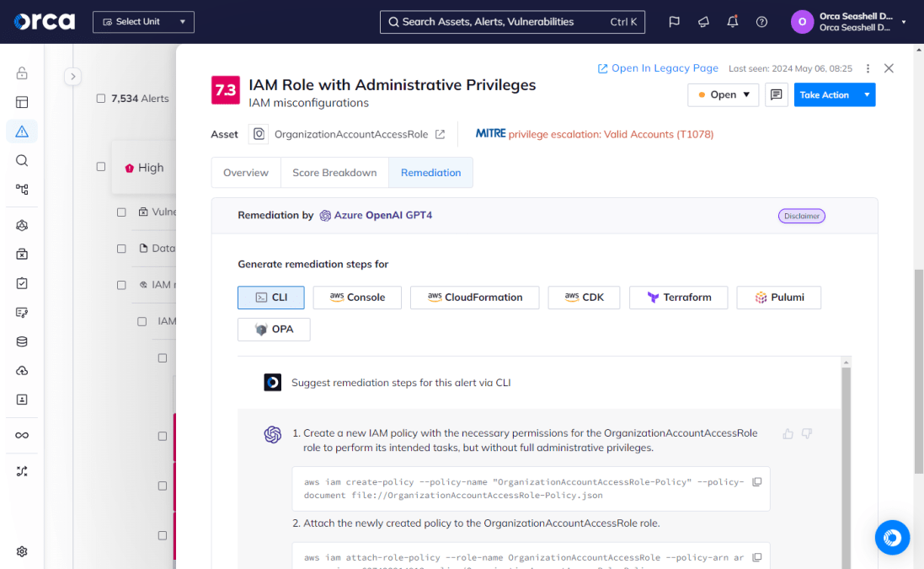Image resolution: width=924 pixels, height=569 pixels.
Task: Open the lock icon in sidebar
Action: coord(22,73)
